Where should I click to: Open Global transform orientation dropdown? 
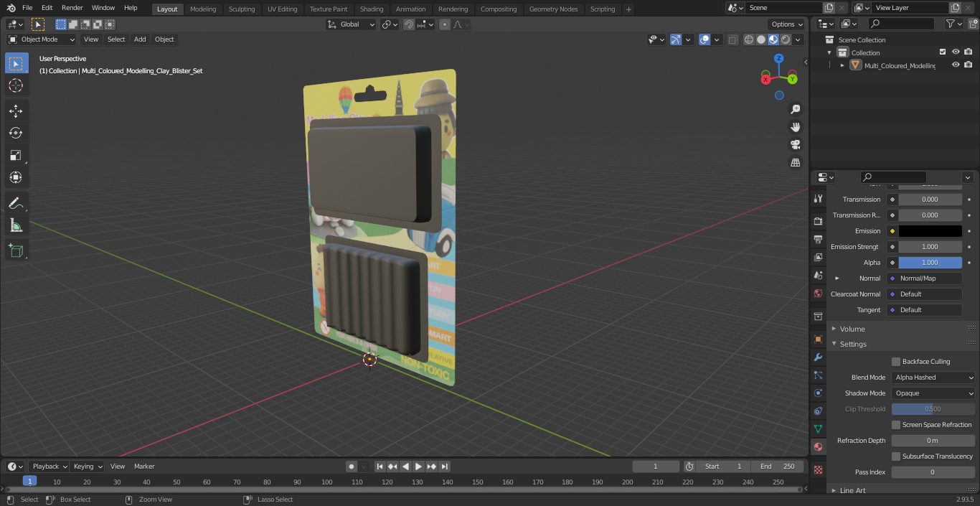pyautogui.click(x=352, y=24)
